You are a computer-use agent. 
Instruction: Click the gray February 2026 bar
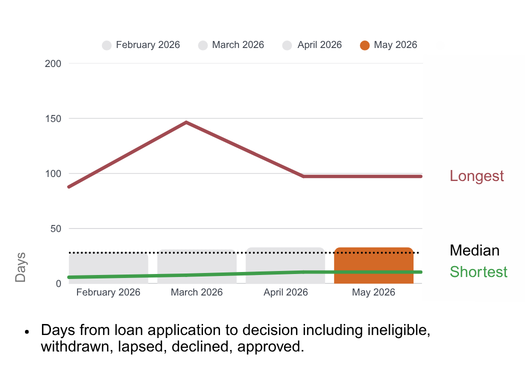108,269
